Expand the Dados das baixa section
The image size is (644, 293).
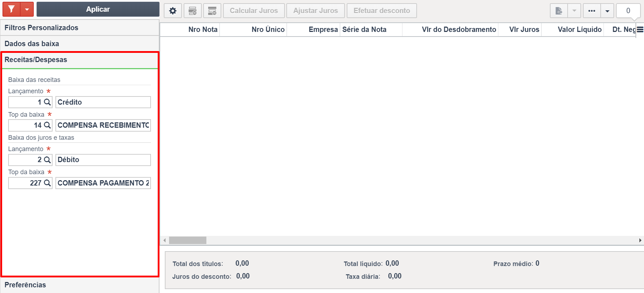pos(80,44)
